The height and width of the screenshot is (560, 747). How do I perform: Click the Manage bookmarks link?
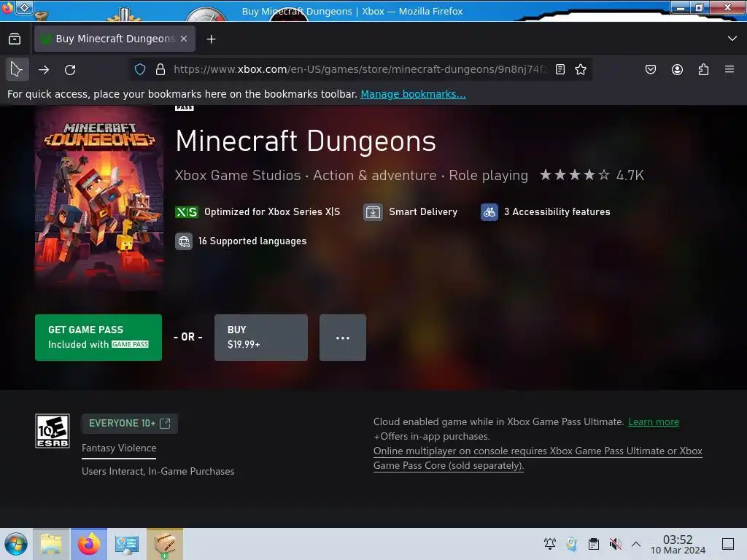tap(413, 94)
